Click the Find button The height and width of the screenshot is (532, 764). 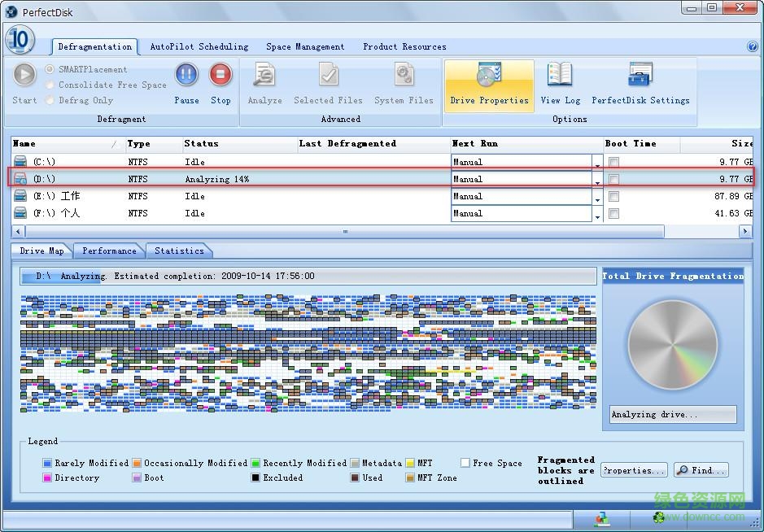coord(701,469)
